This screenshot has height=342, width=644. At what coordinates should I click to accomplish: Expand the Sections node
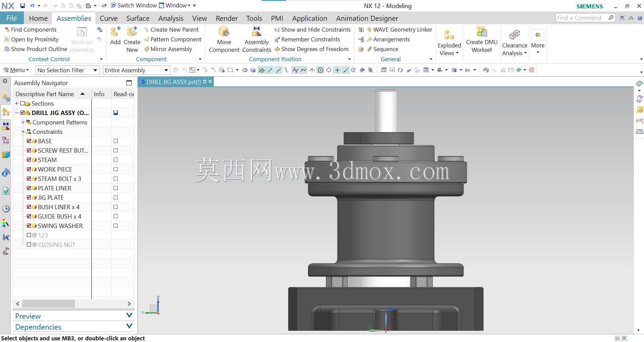16,103
